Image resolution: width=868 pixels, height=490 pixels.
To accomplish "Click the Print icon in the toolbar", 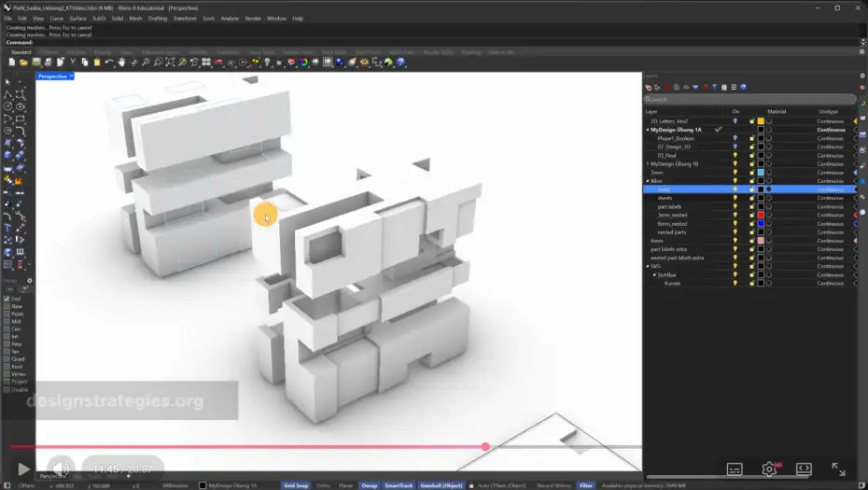I will 49,63.
